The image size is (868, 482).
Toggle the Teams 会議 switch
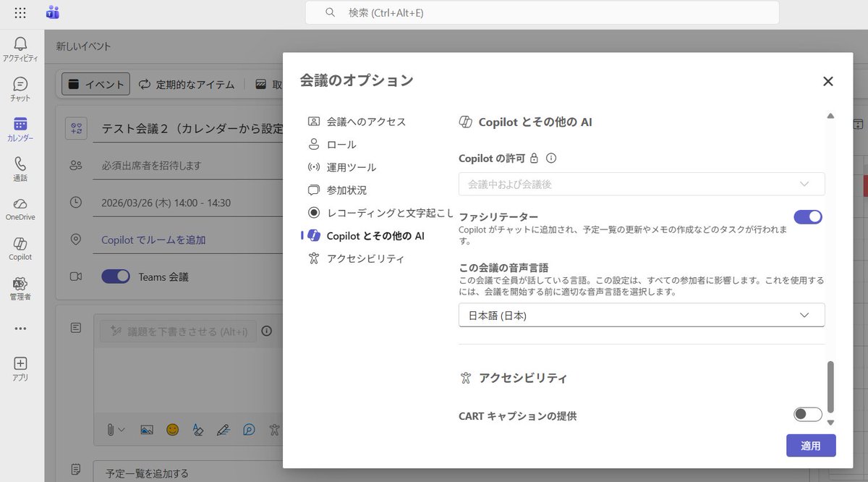[116, 276]
